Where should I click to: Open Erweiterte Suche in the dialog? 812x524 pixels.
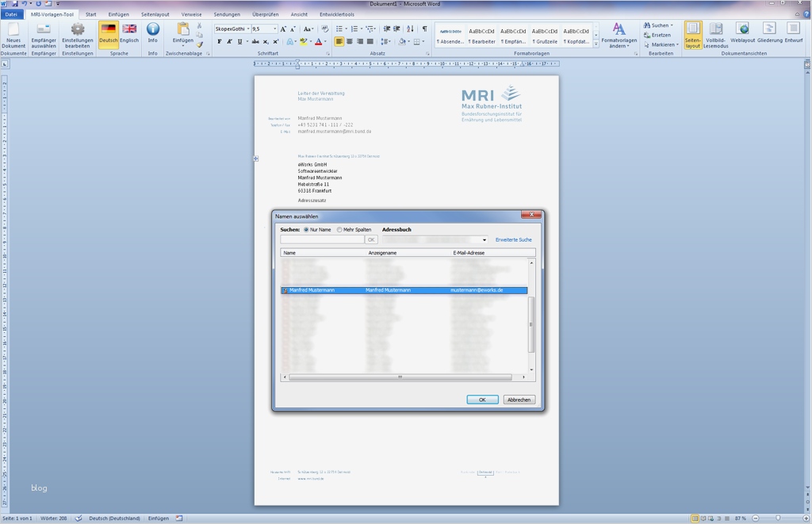(x=513, y=239)
